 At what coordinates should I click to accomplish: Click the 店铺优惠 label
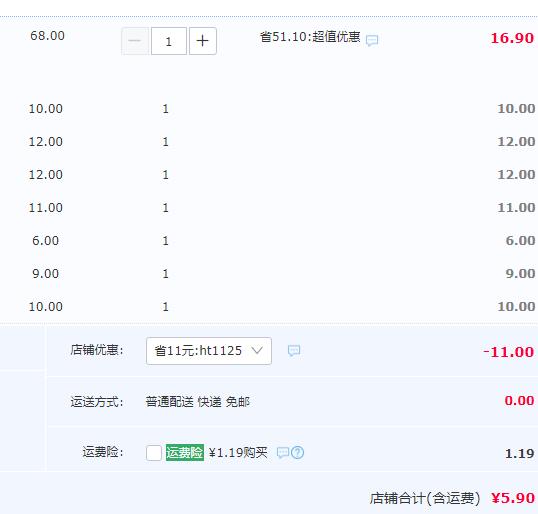click(97, 350)
